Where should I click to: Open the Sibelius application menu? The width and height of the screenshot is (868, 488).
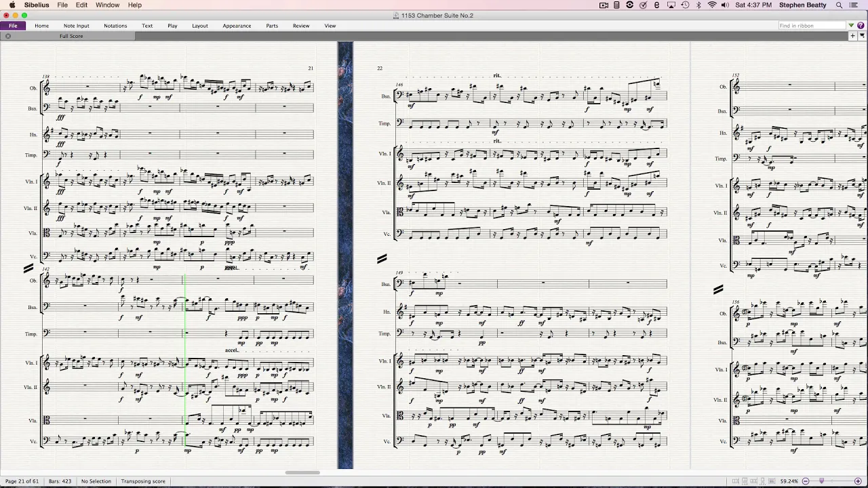tap(37, 5)
